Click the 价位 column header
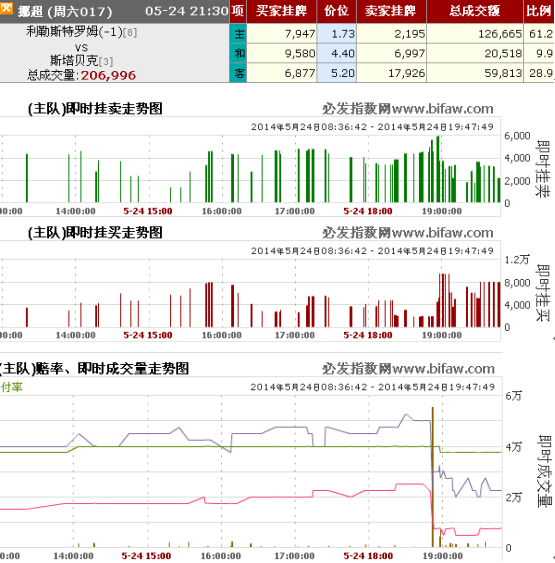The height and width of the screenshot is (563, 555). (336, 11)
